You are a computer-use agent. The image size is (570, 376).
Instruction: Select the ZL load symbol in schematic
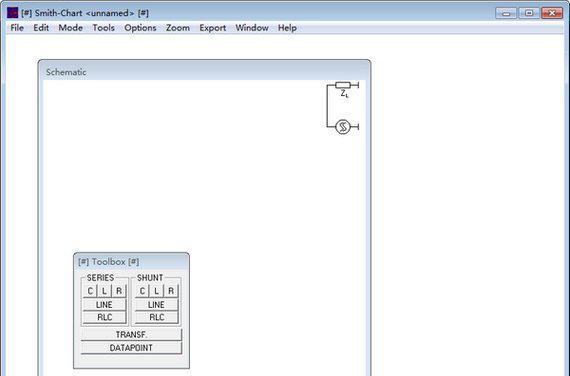343,88
